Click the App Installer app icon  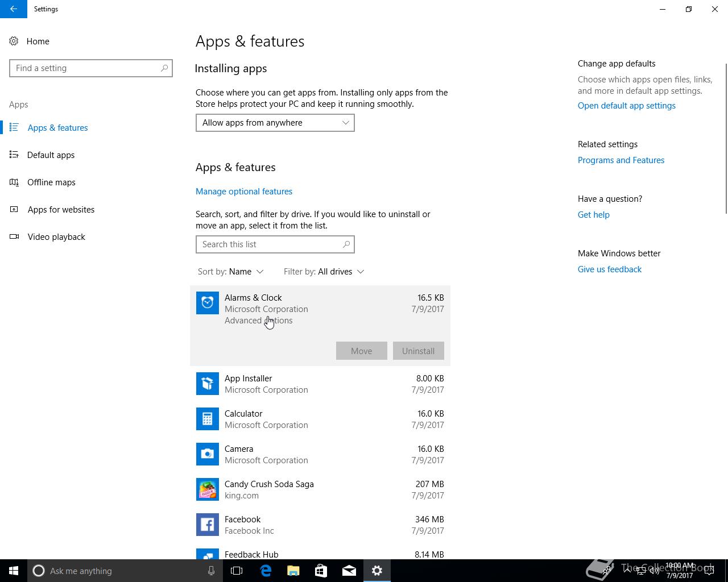pyautogui.click(x=208, y=384)
